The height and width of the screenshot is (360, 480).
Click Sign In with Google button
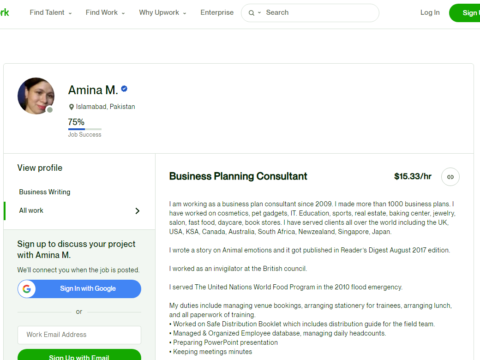(x=79, y=289)
